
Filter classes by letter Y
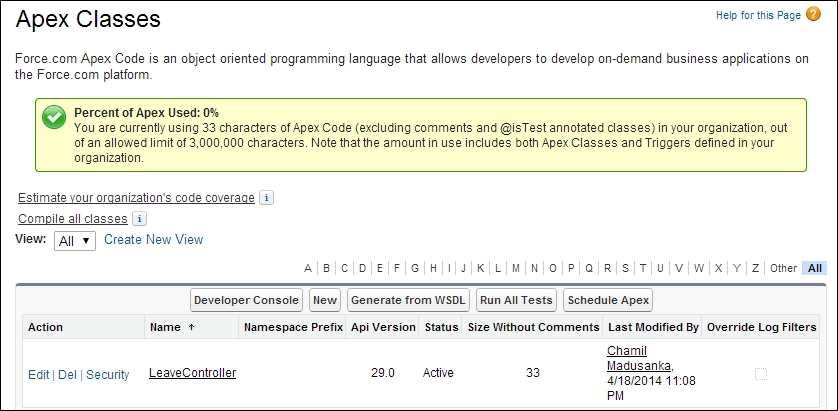(x=736, y=268)
